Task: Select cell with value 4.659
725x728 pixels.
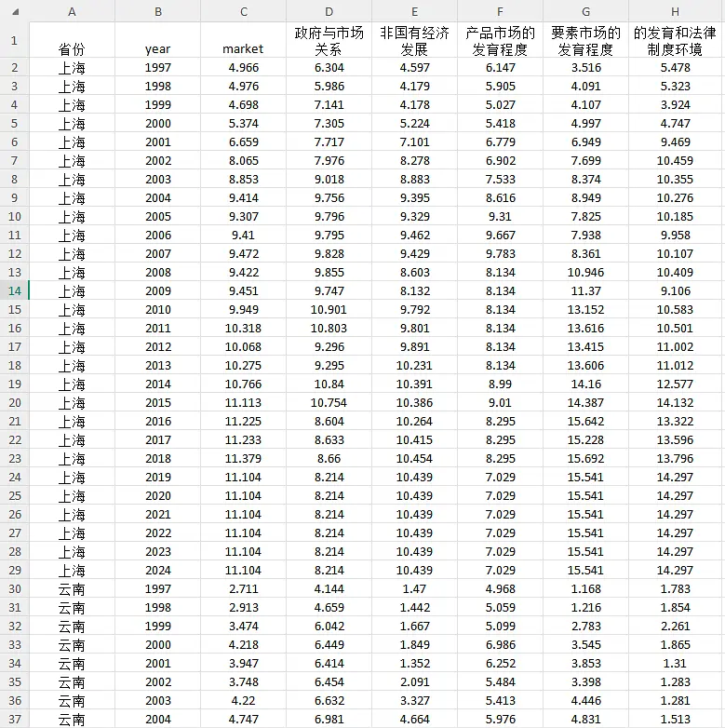Action: [329, 607]
